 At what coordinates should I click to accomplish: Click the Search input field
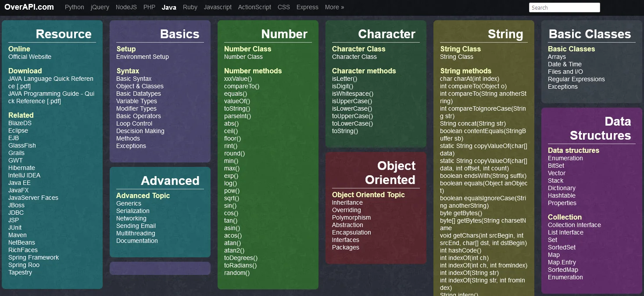coord(564,7)
